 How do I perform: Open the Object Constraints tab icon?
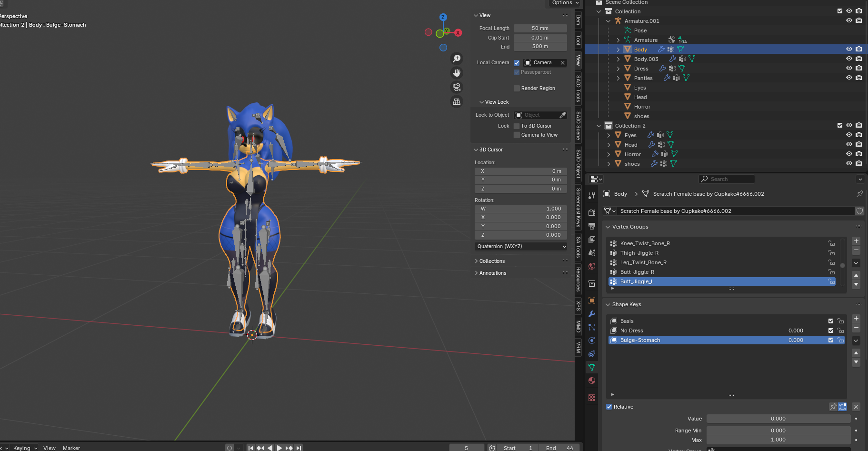[592, 354]
